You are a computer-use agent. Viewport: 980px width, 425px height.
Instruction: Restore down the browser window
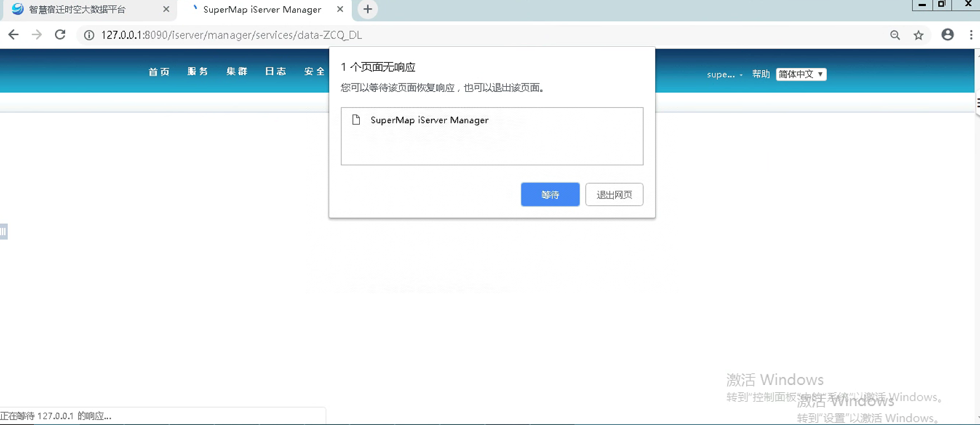tap(942, 4)
